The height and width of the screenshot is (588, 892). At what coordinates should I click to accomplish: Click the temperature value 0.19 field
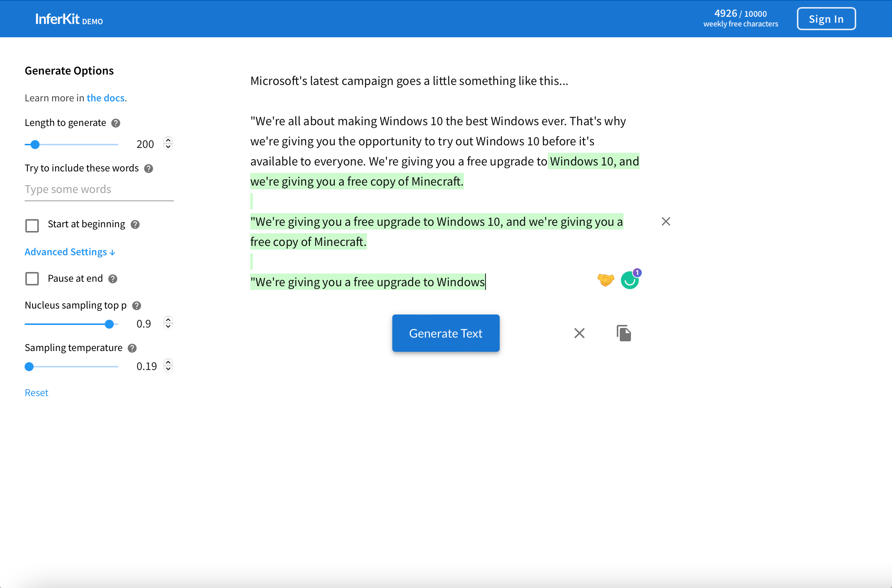click(x=147, y=366)
